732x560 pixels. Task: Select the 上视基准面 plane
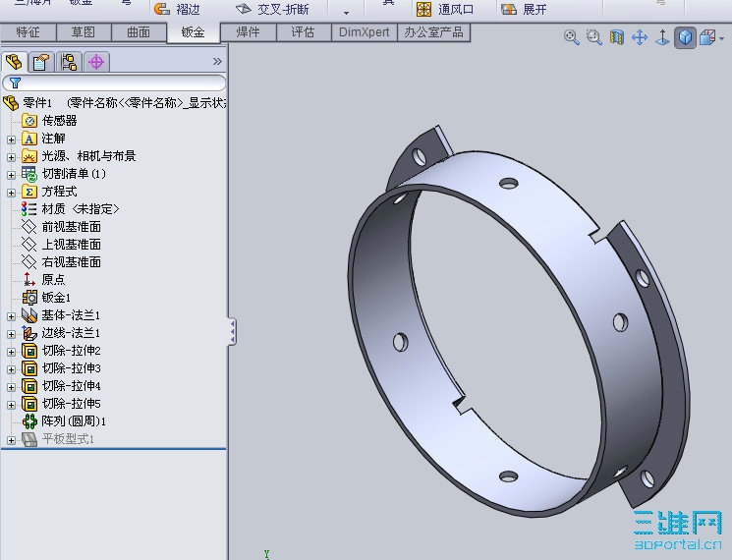(x=61, y=245)
